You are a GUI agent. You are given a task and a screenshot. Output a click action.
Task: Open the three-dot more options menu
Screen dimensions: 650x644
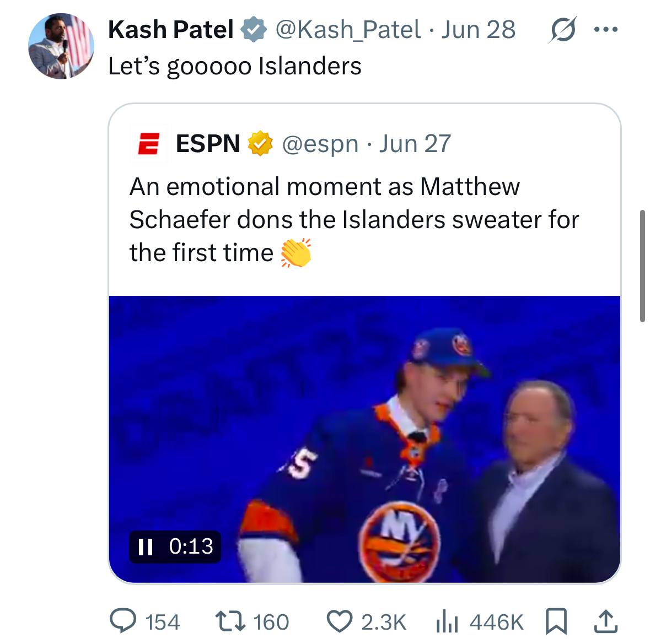(x=606, y=30)
